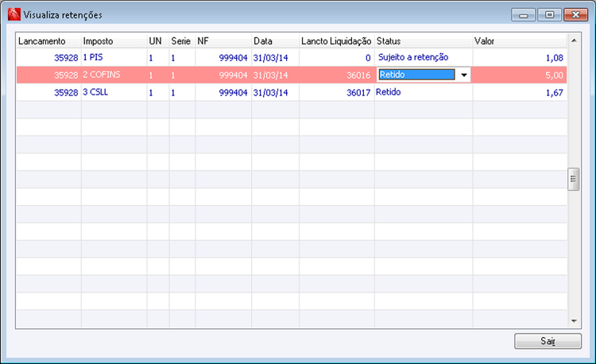Select the 1 PIS row

tap(292, 58)
